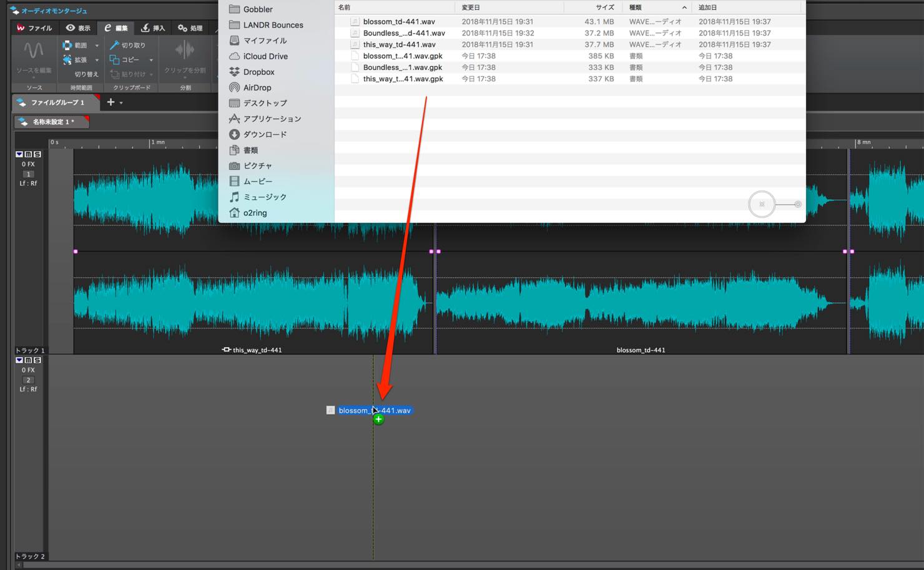Open the コピー dropdown arrow
Viewport: 924px width, 570px height.
[151, 60]
